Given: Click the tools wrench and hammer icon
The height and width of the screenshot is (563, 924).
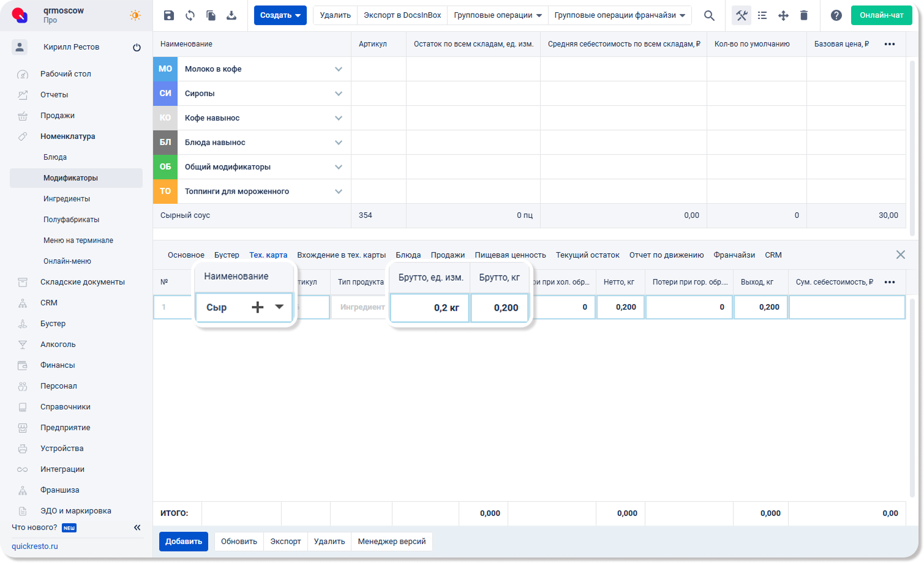Looking at the screenshot, I should point(742,15).
